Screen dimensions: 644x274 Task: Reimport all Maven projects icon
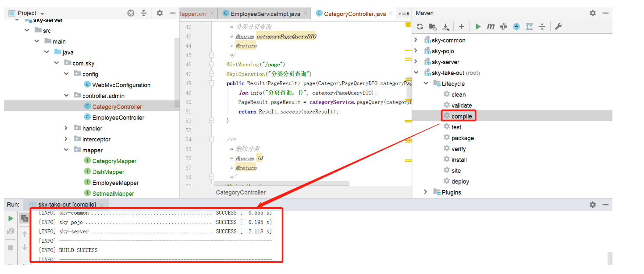point(420,27)
